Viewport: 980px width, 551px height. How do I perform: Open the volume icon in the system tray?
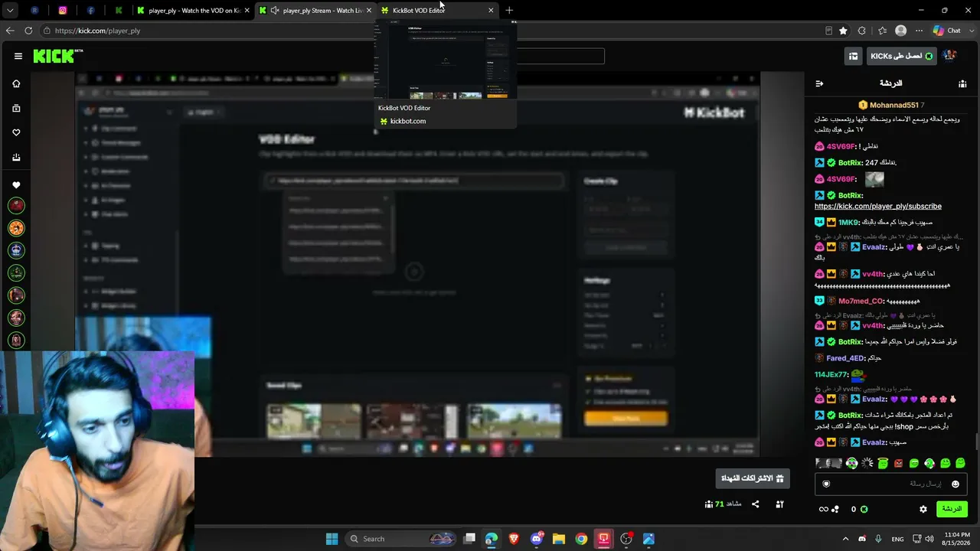929,539
